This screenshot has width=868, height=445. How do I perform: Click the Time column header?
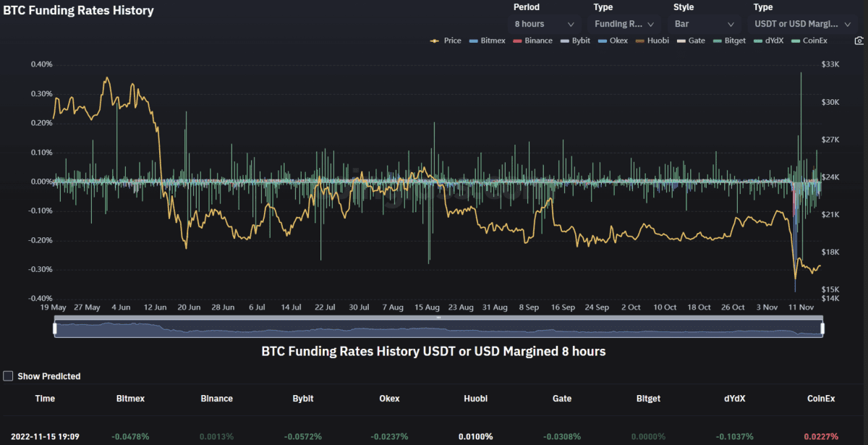45,398
